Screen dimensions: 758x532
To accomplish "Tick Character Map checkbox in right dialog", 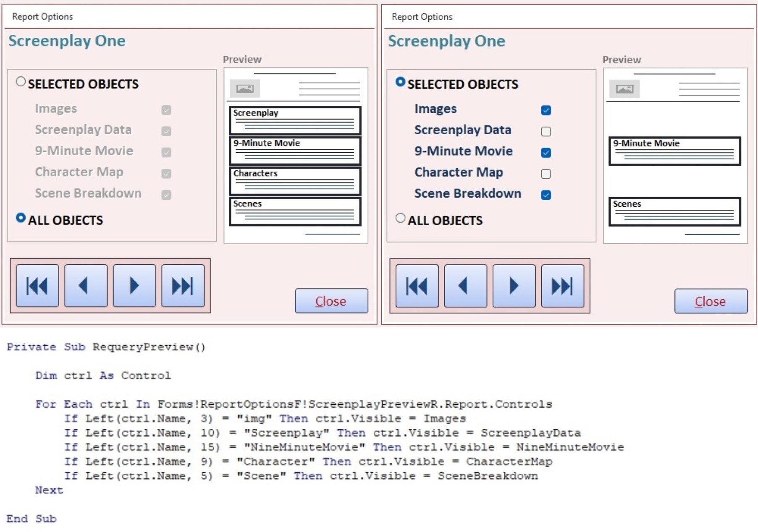I will (546, 174).
